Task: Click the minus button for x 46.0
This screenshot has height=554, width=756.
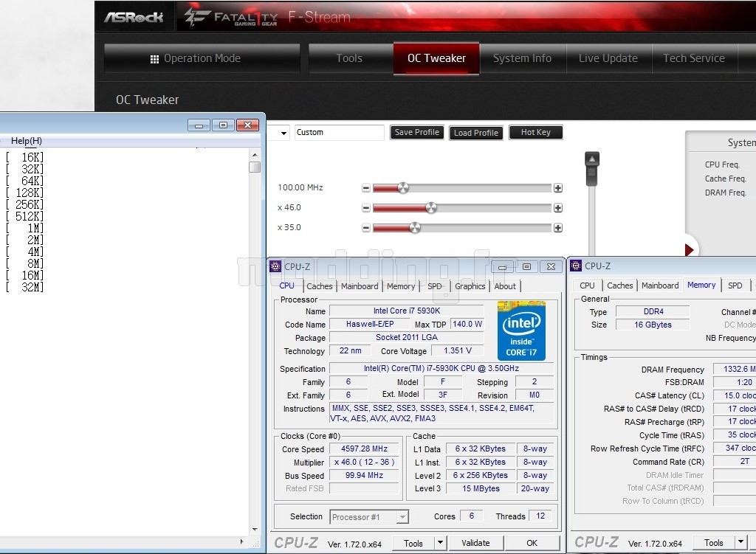Action: (x=366, y=208)
